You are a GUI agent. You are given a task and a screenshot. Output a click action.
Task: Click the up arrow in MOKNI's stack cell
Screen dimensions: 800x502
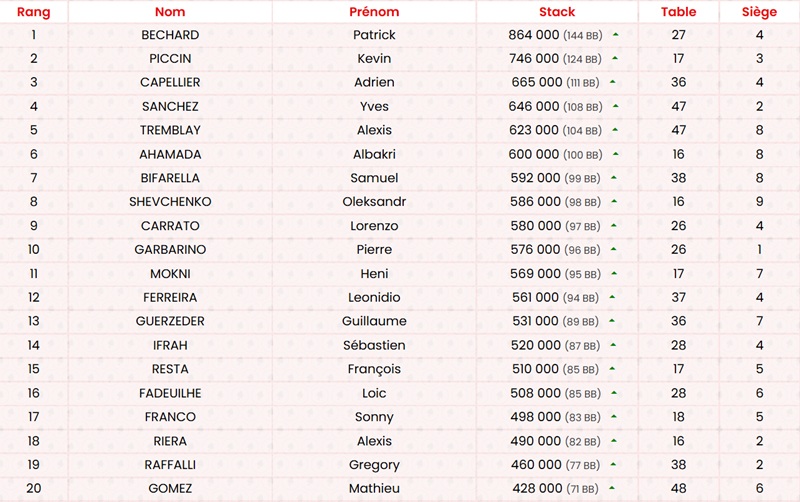click(x=612, y=274)
